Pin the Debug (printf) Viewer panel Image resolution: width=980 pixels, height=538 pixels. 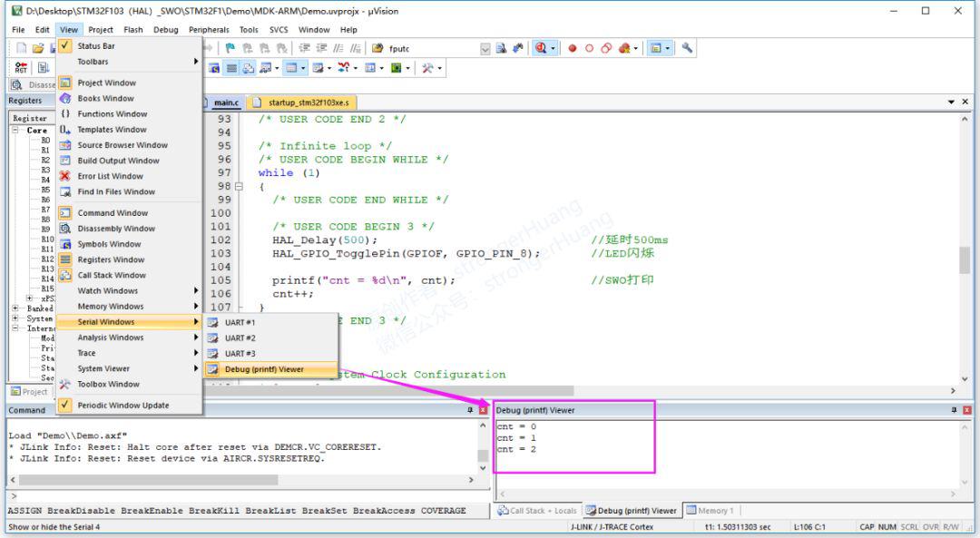pyautogui.click(x=954, y=410)
